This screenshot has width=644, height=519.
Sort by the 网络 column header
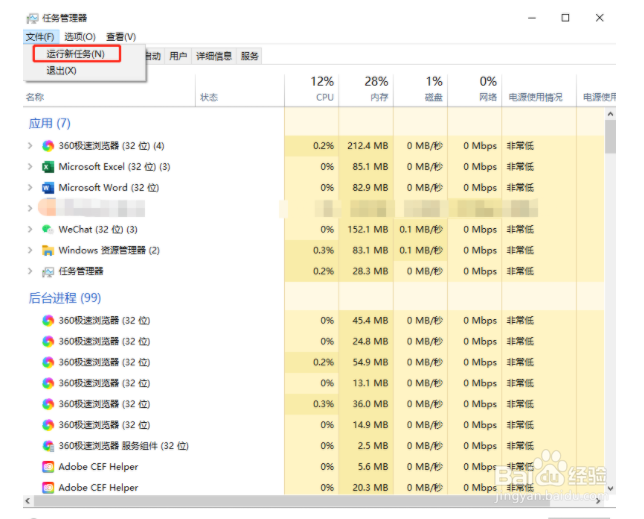tap(475, 90)
